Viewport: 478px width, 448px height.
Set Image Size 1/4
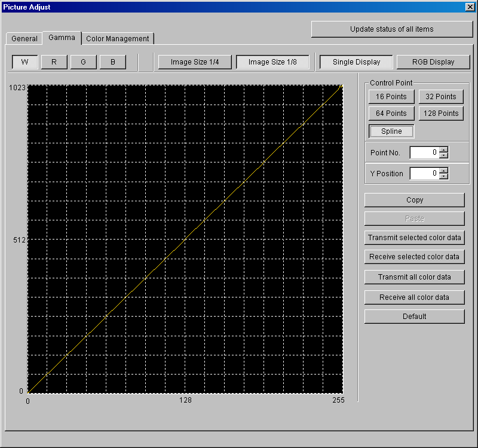tap(195, 62)
